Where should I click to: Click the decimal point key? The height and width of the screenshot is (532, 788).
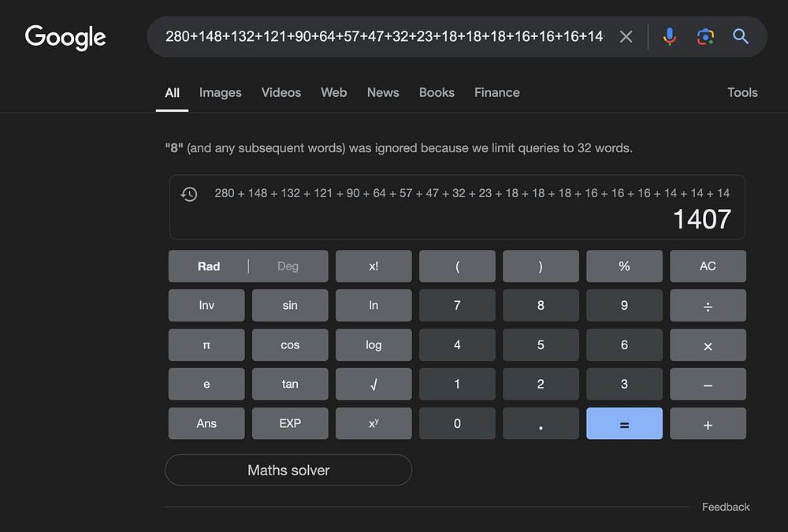click(541, 423)
